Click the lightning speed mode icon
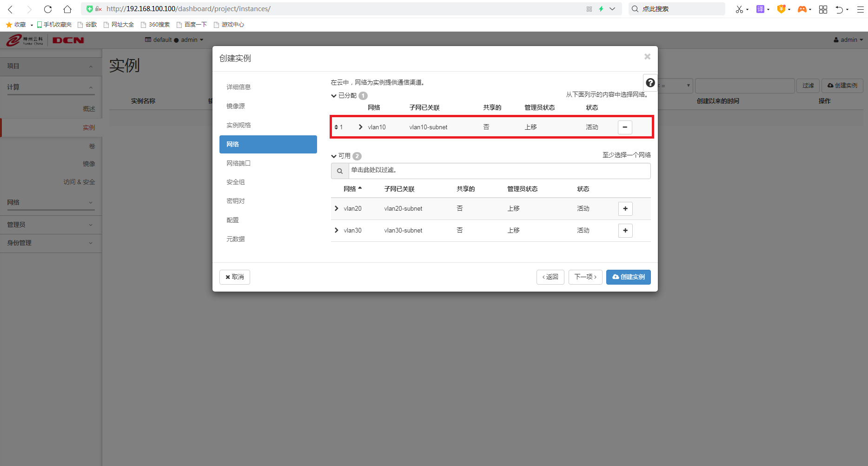This screenshot has width=868, height=466. (601, 9)
